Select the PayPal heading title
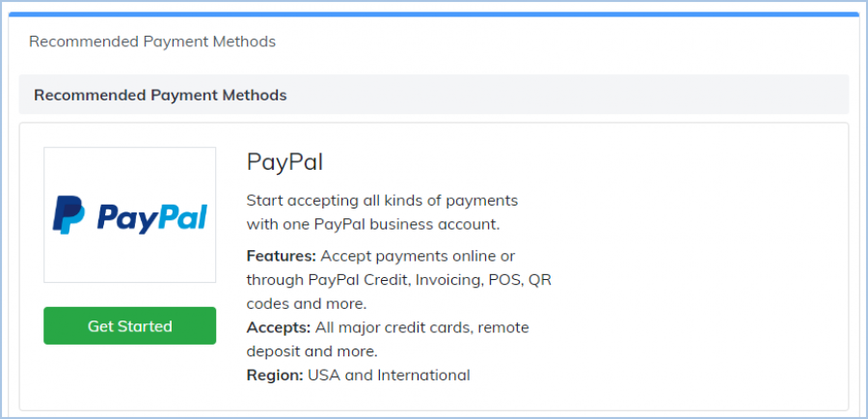868x419 pixels. point(285,160)
